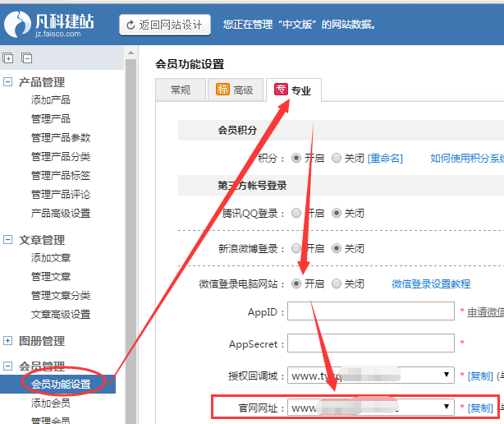
Task: Open the 授权回调域 dropdown
Action: coord(447,375)
